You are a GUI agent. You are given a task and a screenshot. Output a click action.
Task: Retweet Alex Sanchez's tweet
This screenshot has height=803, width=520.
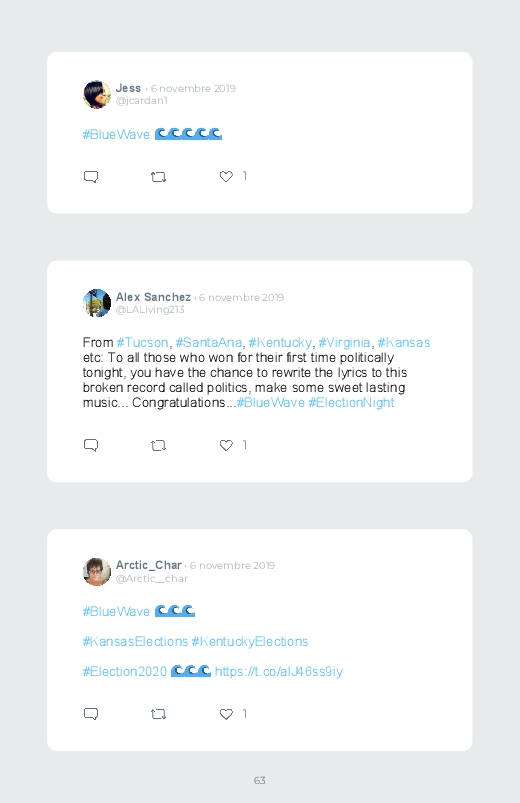(x=158, y=446)
